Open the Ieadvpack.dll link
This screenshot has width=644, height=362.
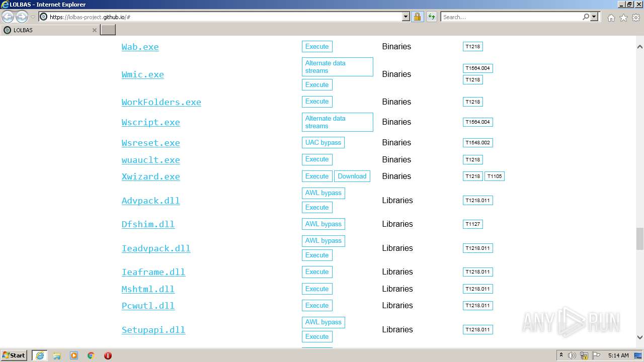click(156, 248)
